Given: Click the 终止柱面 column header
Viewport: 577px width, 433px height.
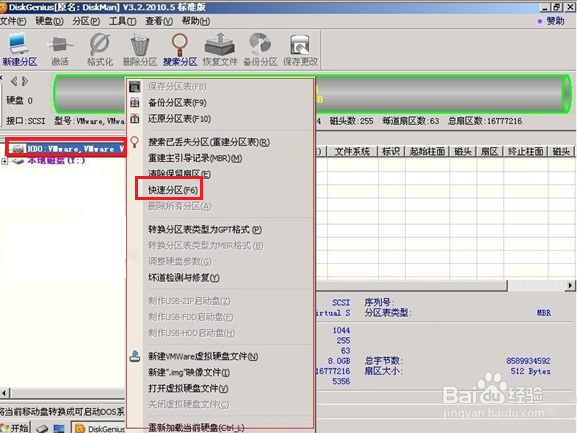Looking at the screenshot, I should pos(525,151).
